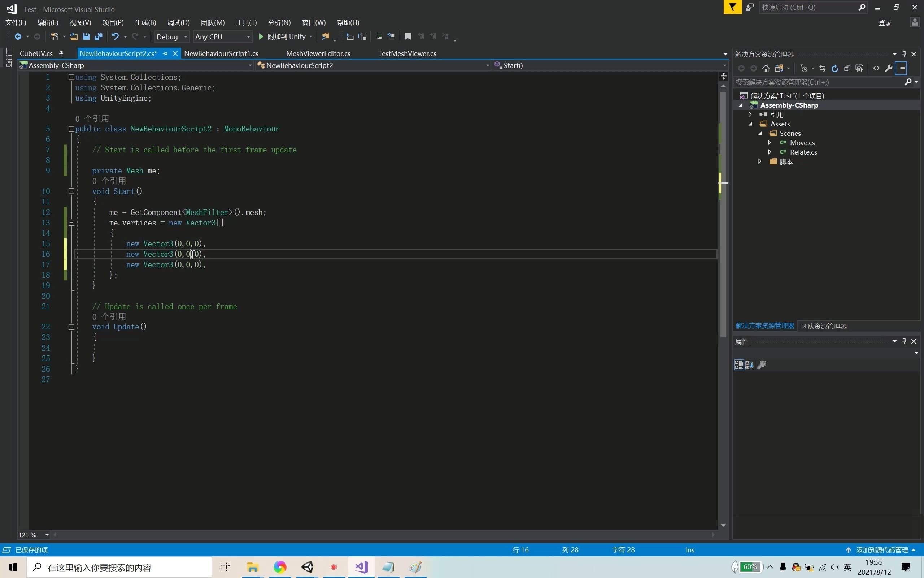The width and height of the screenshot is (924, 578).
Task: Click the split editor handle above scrollbar
Action: coord(723,77)
